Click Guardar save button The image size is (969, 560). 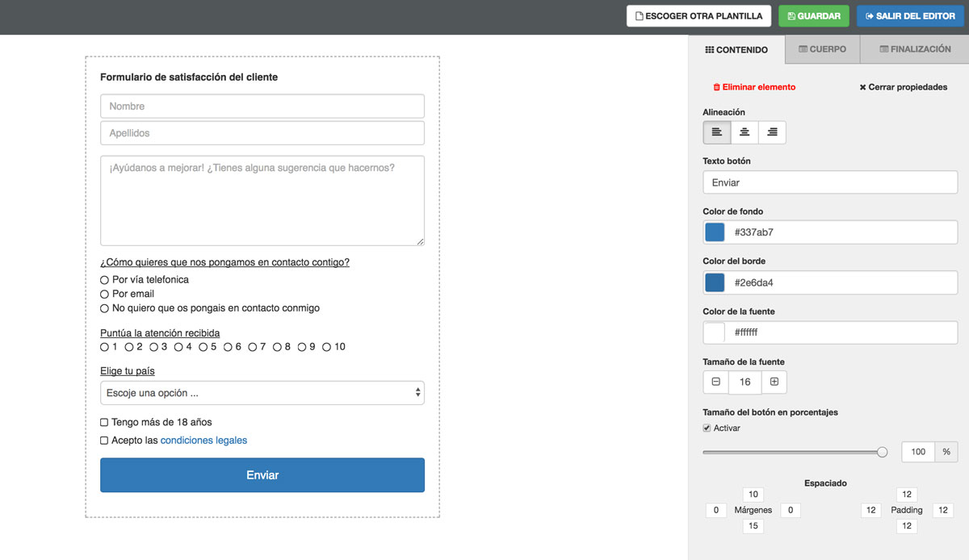pos(813,16)
